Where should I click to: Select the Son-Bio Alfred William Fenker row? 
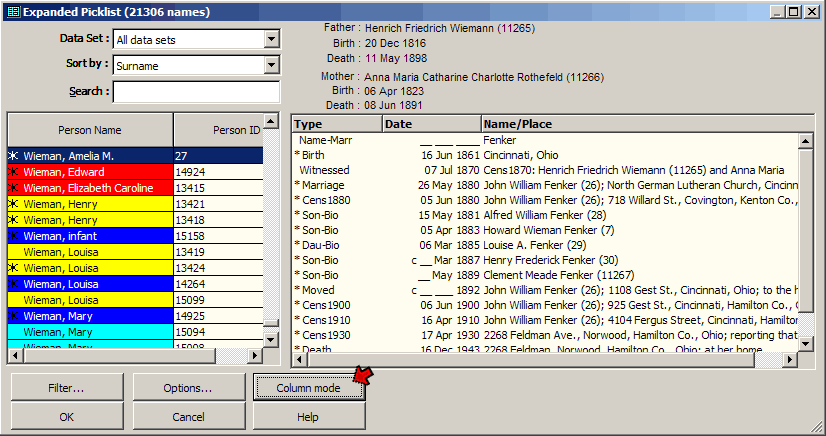545,215
